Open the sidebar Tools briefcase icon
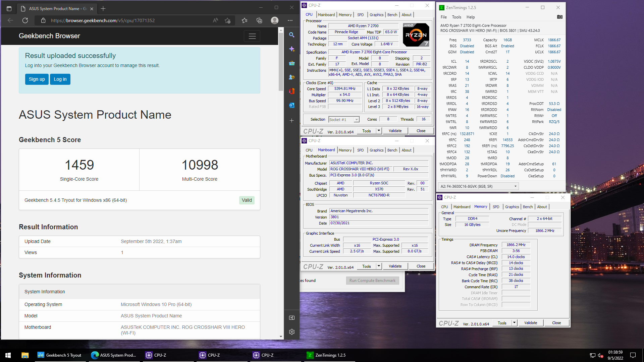644x362 pixels. (292, 63)
